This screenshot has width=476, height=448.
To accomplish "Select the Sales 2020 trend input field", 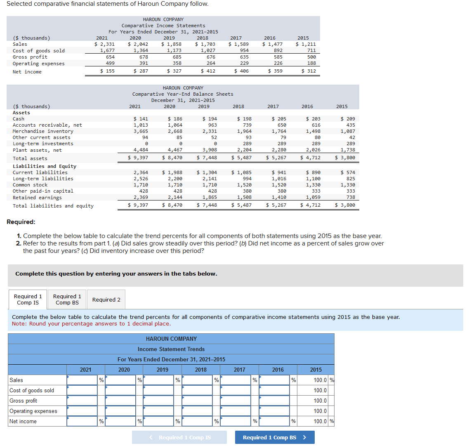I will 120,380.
